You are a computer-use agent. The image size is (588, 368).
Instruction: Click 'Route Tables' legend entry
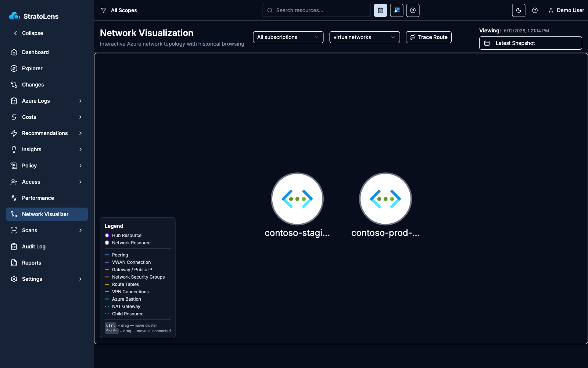[x=125, y=284]
